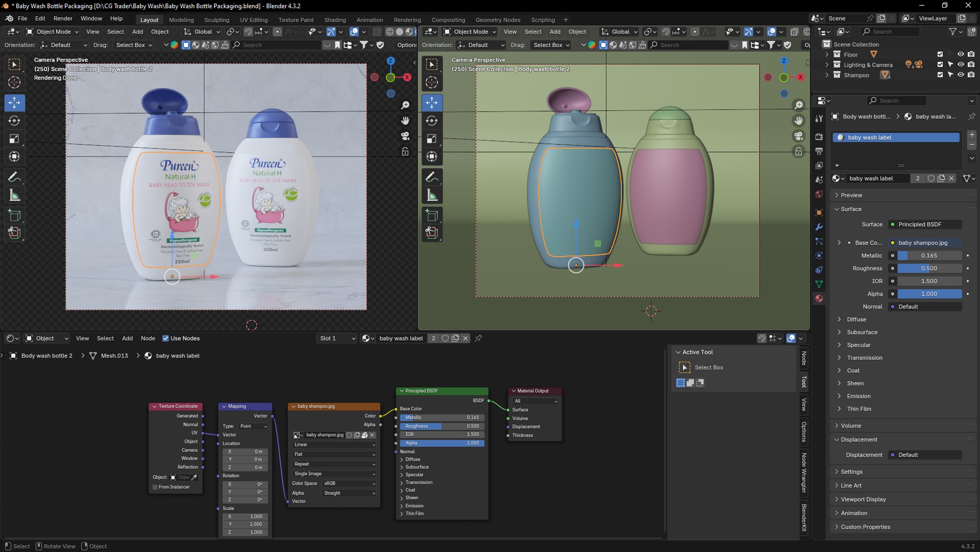Click the Options button in left viewport

tap(406, 45)
